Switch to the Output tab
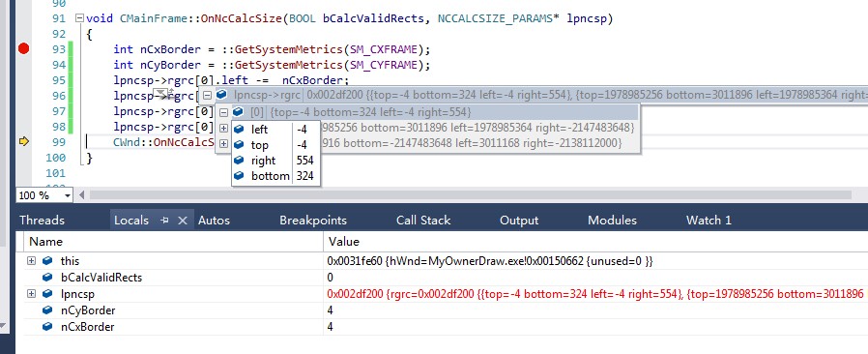Viewport: 868px width, 354px height. click(x=519, y=220)
